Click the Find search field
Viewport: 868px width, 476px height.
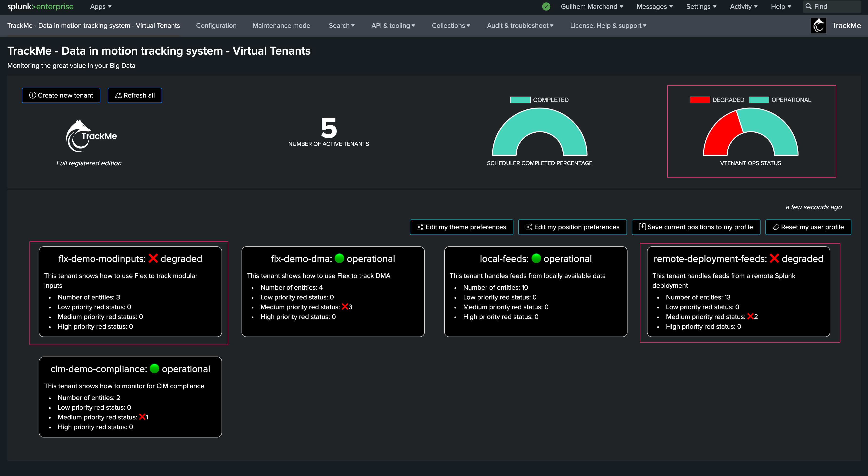832,6
